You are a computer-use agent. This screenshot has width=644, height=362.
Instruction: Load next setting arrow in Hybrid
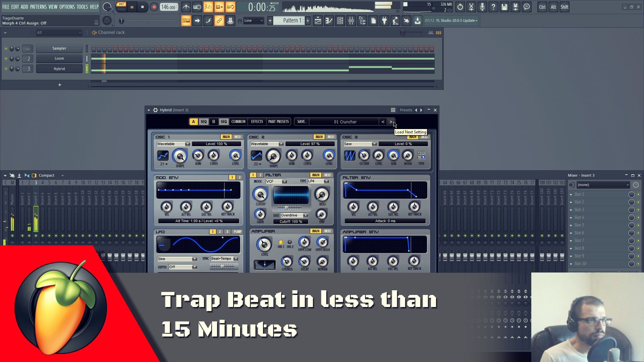(391, 122)
